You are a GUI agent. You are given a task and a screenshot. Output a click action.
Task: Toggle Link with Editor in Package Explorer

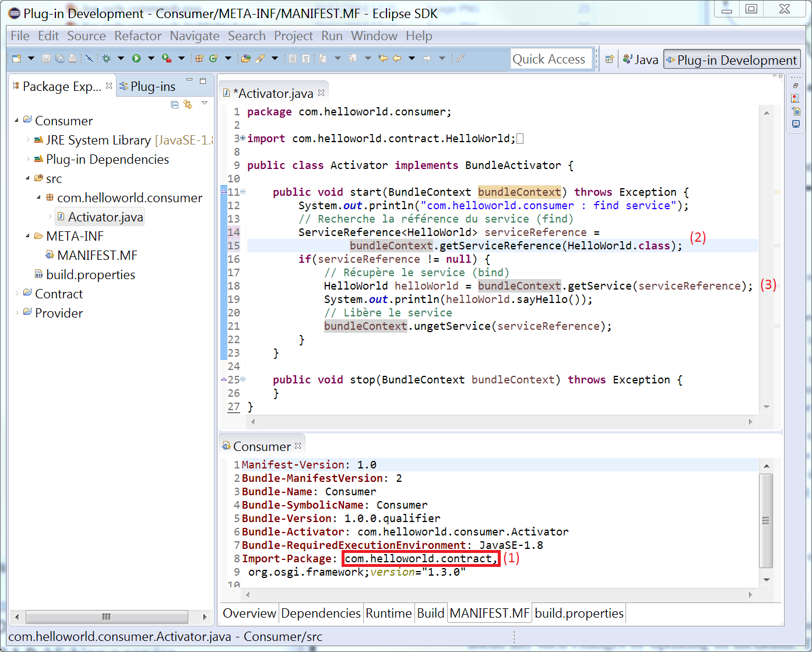coord(188,104)
